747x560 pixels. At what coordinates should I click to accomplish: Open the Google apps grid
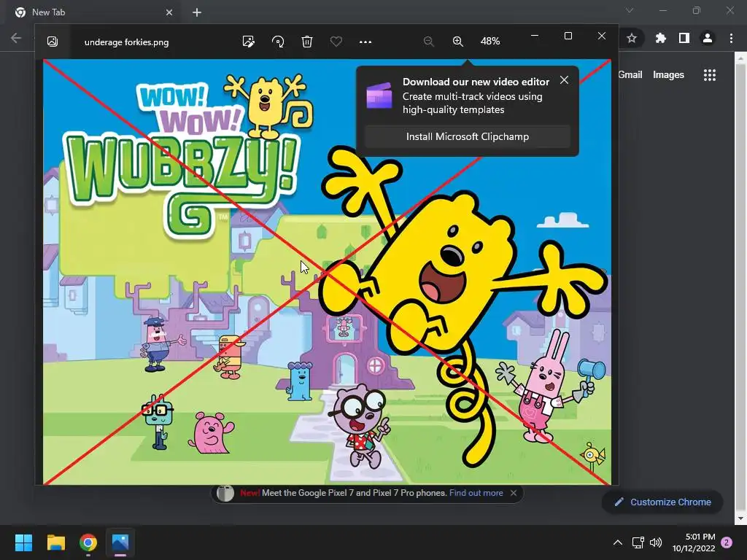click(709, 75)
